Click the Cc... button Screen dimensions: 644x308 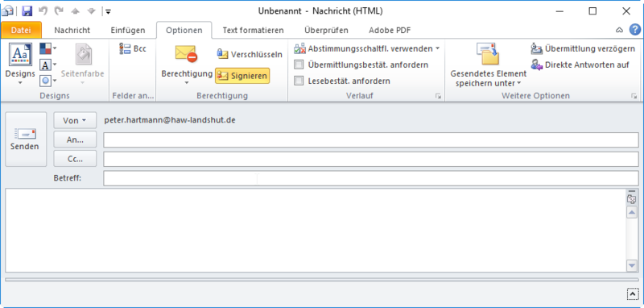(x=75, y=158)
